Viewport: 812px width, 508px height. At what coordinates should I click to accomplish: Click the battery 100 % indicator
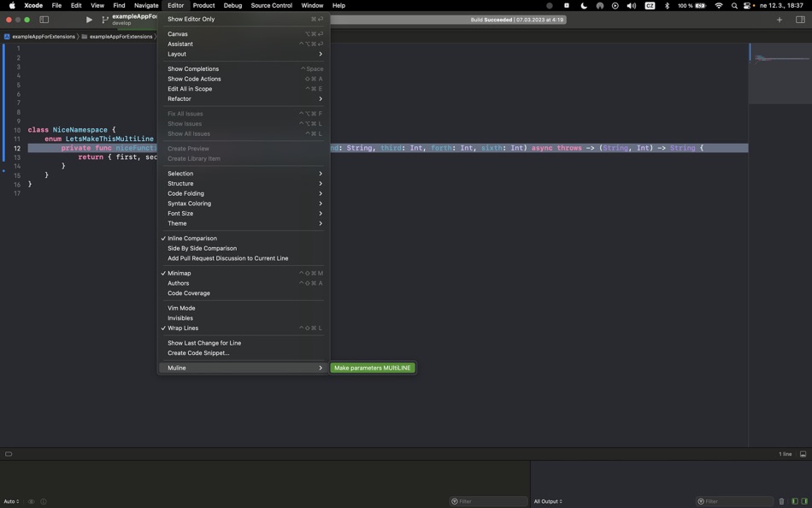coord(691,6)
